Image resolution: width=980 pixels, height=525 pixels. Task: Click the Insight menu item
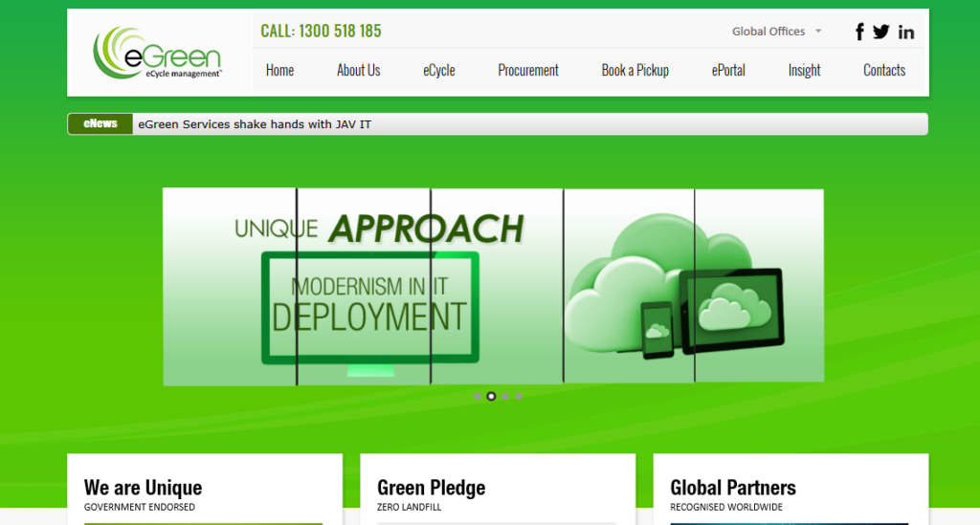[804, 70]
